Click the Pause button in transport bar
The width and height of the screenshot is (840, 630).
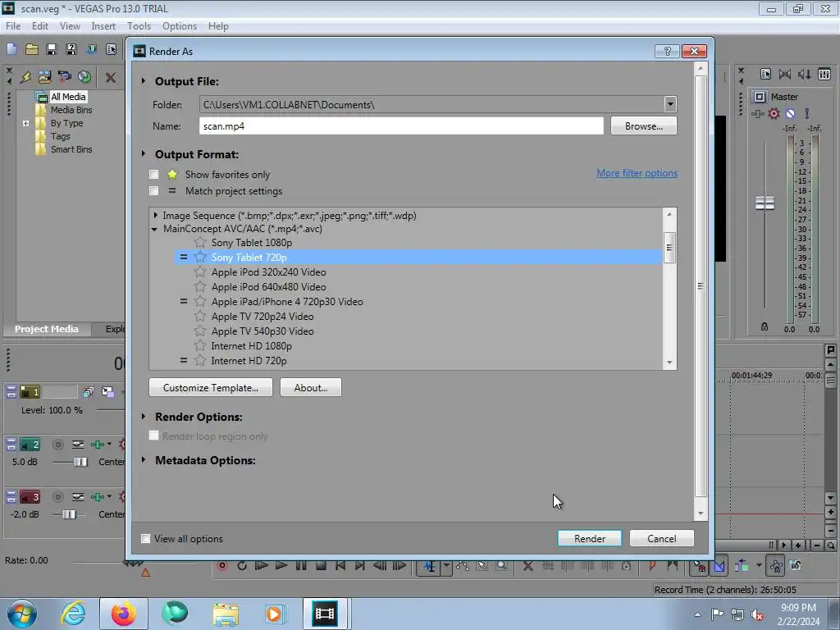[301, 566]
